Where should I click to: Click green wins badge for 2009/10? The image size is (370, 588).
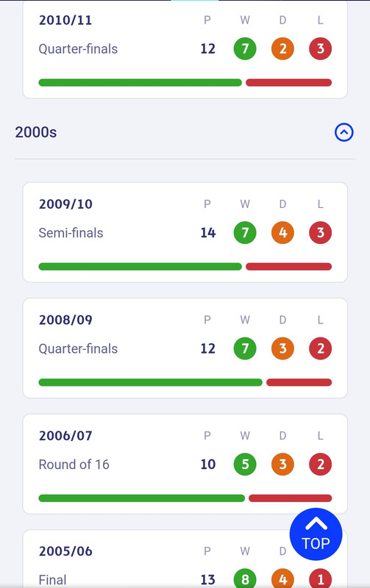[245, 232]
